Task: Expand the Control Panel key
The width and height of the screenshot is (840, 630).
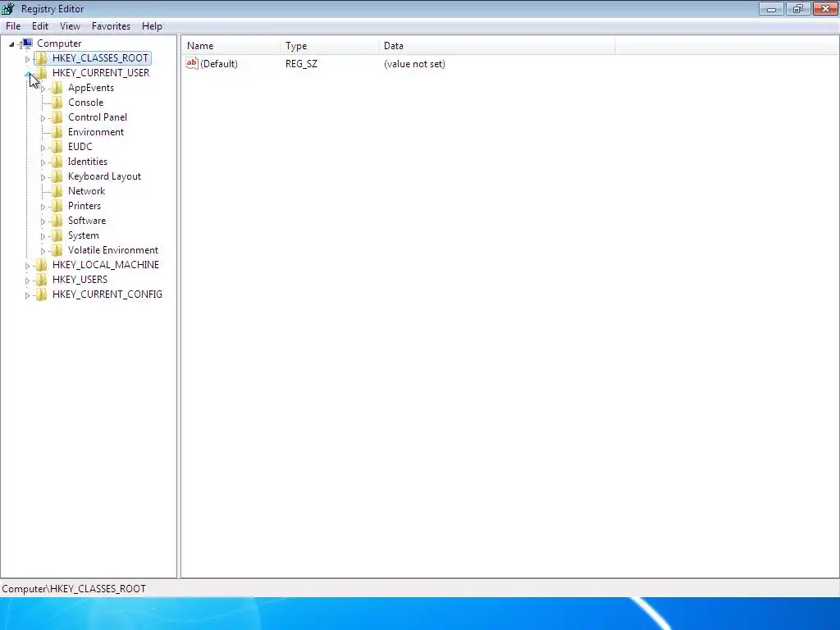Action: (43, 118)
